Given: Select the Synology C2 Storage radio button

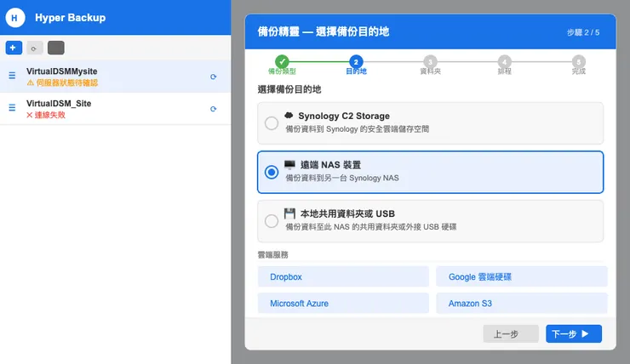Looking at the screenshot, I should (x=272, y=123).
